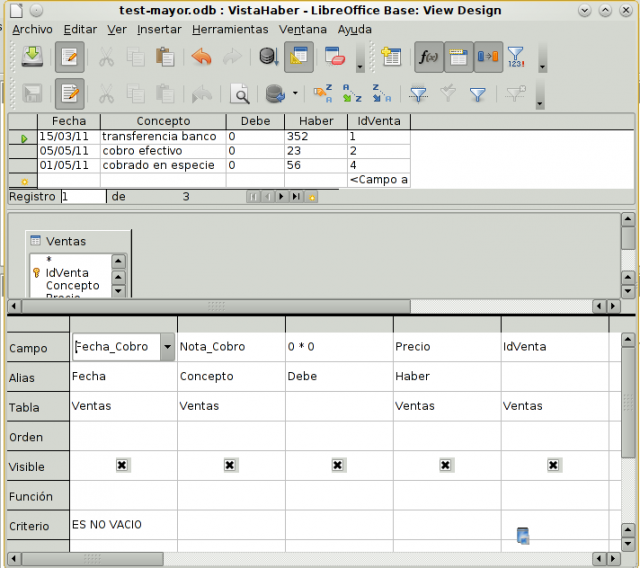The width and height of the screenshot is (640, 568).
Task: Click the New Record star button
Action: click(312, 197)
